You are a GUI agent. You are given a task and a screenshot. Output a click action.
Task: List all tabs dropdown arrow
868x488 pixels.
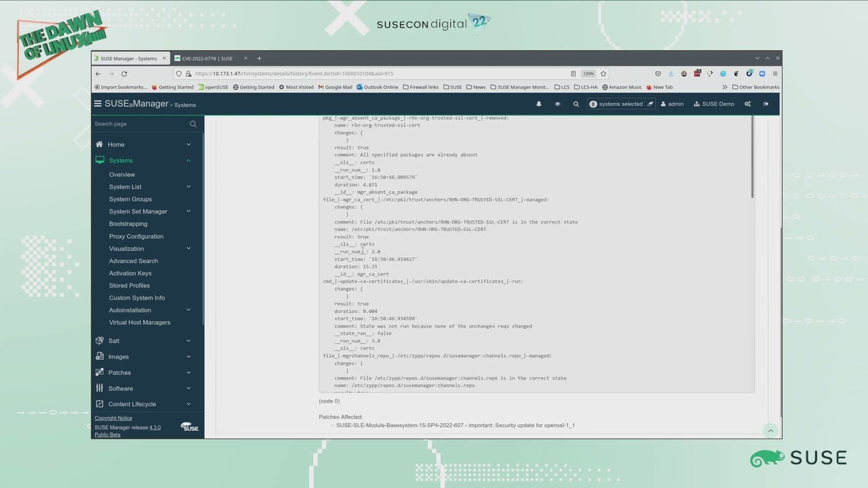click(x=757, y=58)
